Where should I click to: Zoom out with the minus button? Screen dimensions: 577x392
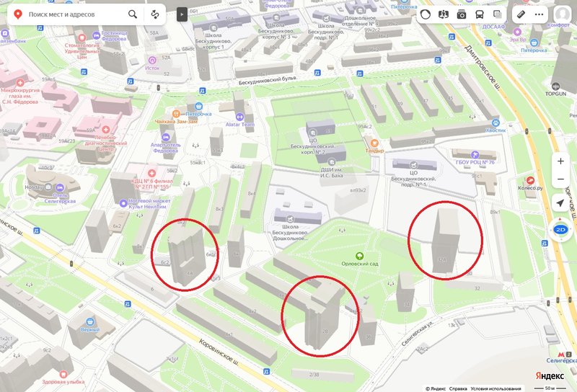[x=560, y=179]
